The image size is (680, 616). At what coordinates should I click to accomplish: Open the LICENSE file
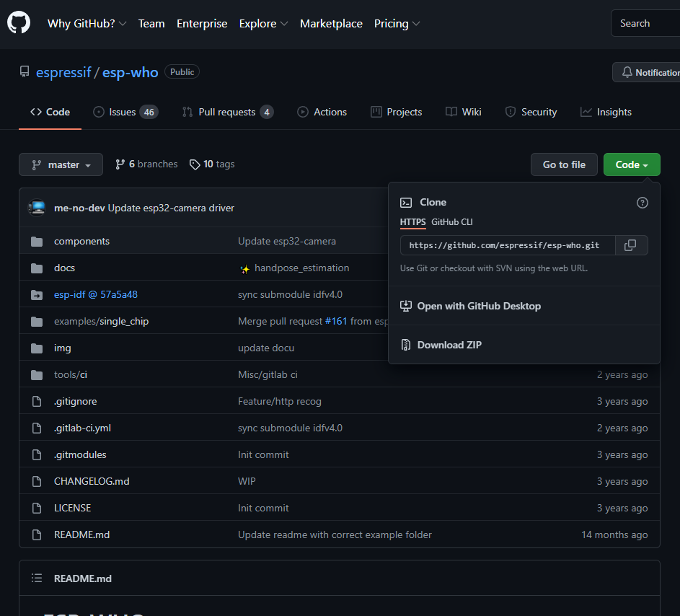pos(72,508)
